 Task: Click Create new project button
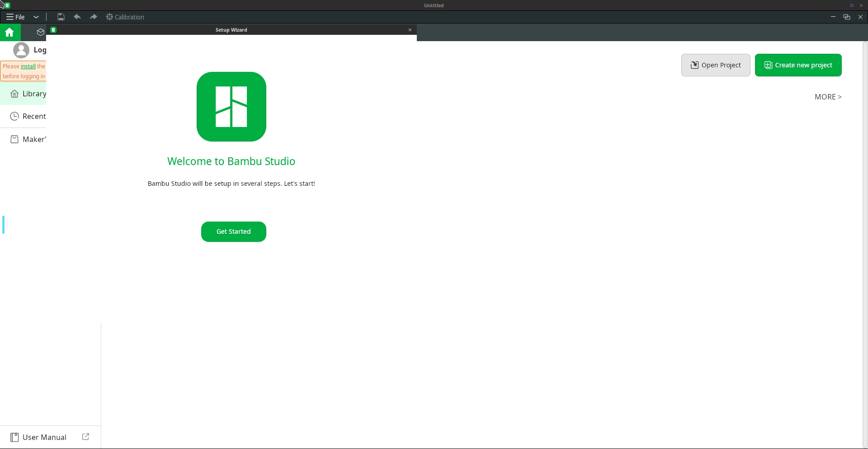pos(798,65)
